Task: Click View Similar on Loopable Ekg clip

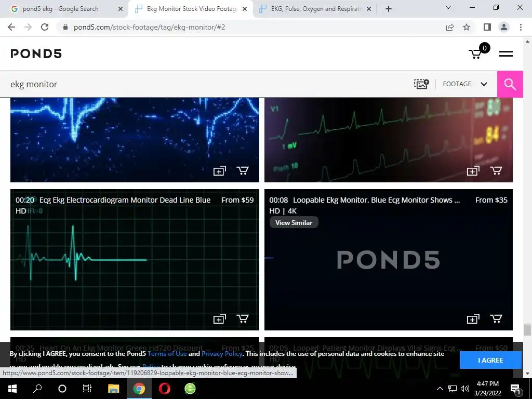Action: coord(294,222)
